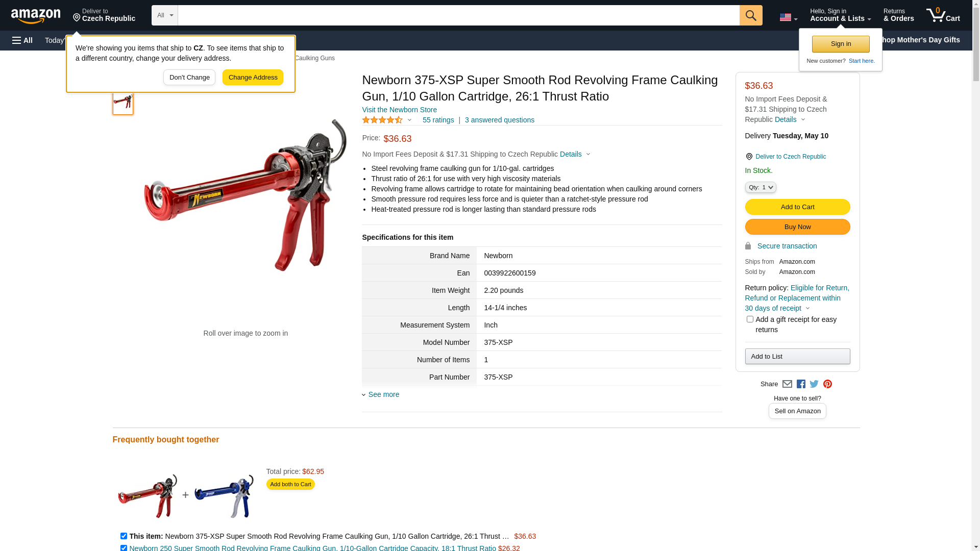Share product via email icon

click(x=787, y=384)
